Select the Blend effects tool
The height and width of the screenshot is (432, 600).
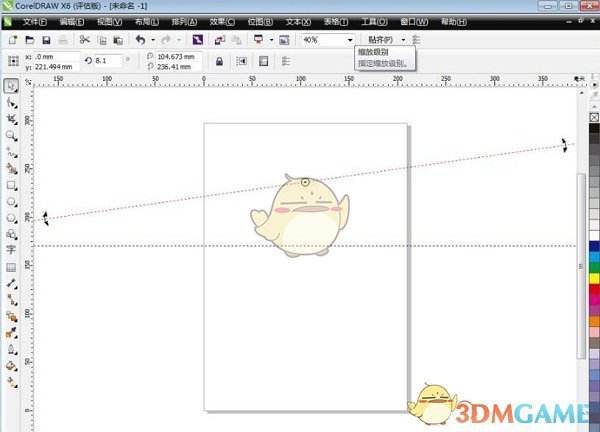12,316
